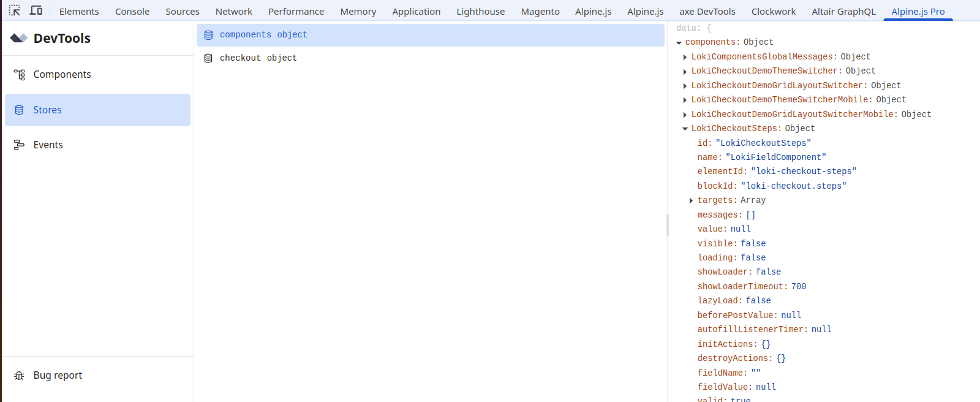This screenshot has width=980, height=402.
Task: Click the inspect element picker icon
Action: tap(15, 10)
